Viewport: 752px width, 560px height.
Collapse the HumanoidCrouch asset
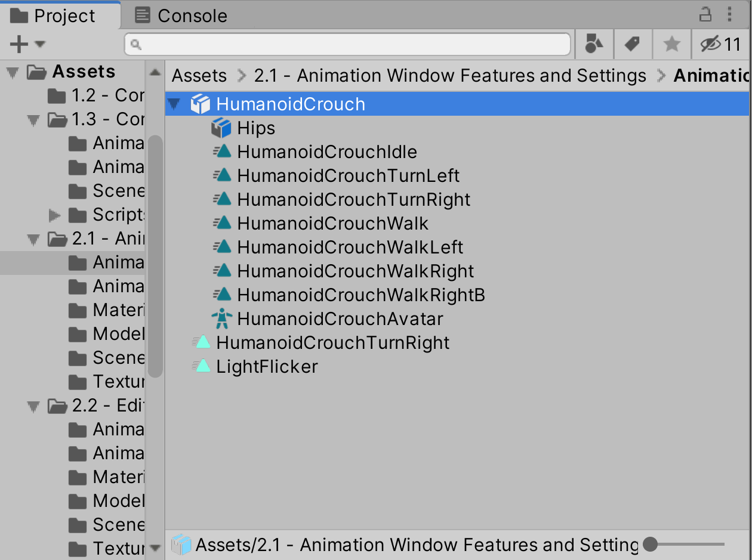point(174,105)
